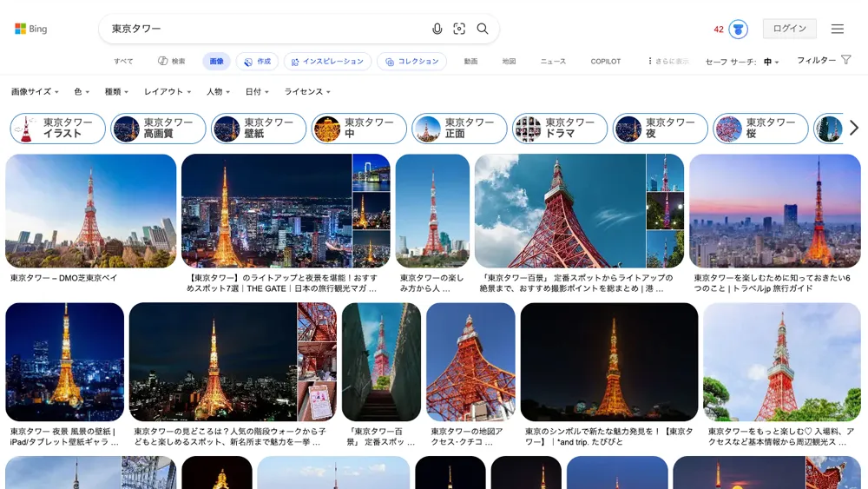Open the 日付 filter dropdown
This screenshot has height=489, width=868.
(257, 92)
